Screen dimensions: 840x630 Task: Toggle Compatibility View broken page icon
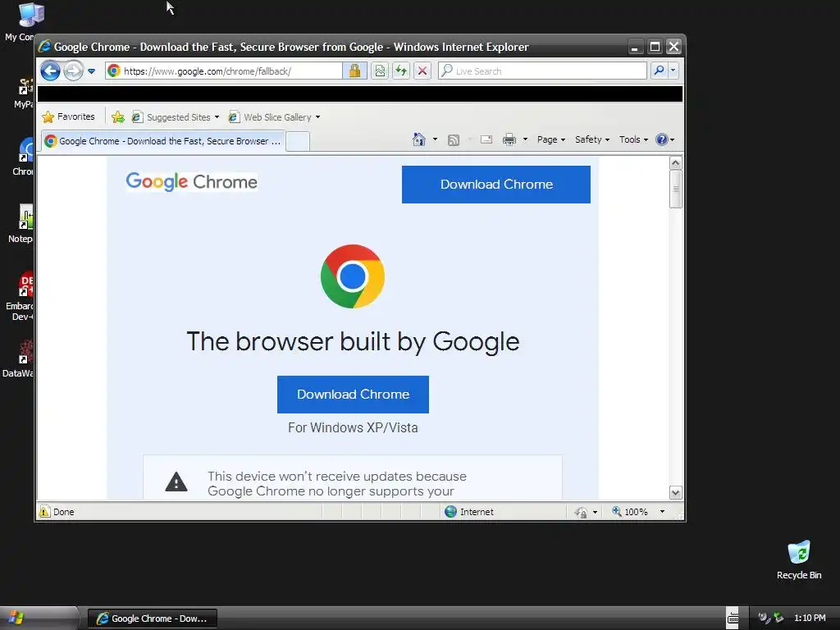coord(380,71)
